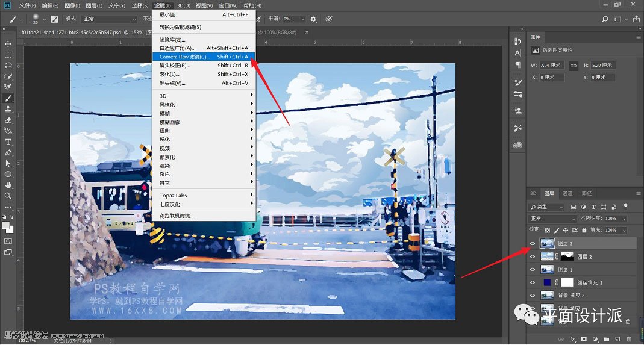Select the Move tool in the toolbox
Viewport: 644px width, 345px height.
coord(8,43)
